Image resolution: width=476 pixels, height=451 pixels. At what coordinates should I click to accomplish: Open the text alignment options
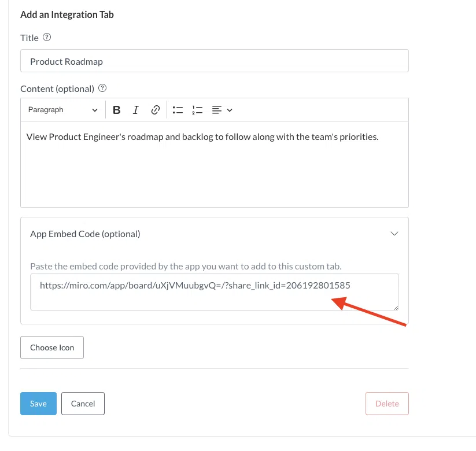click(222, 110)
